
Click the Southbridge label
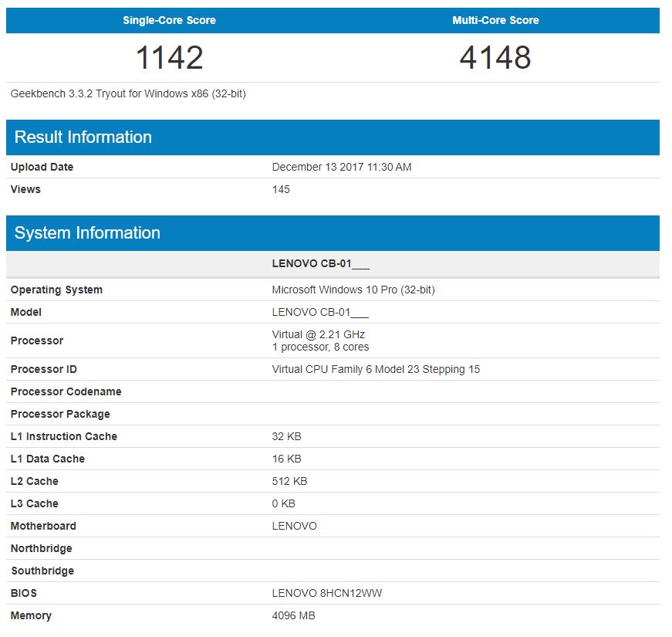42,571
